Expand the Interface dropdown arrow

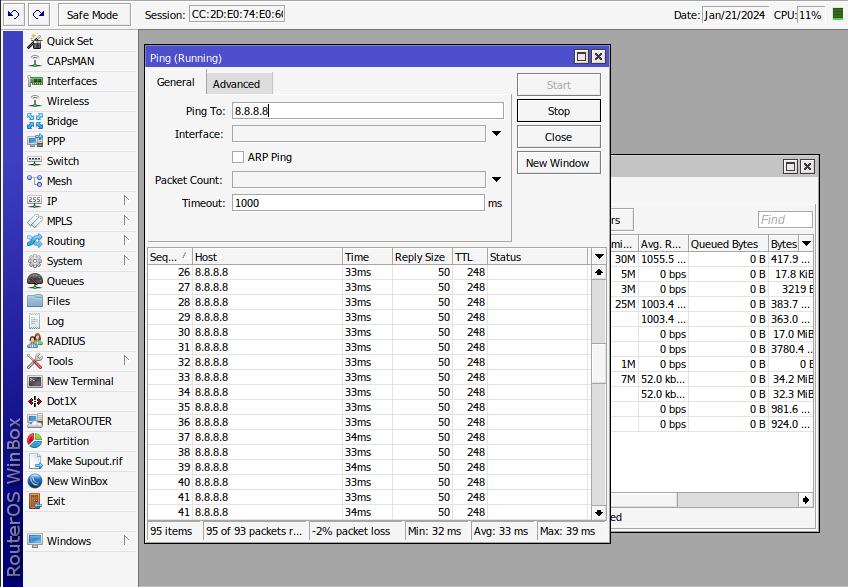(x=496, y=134)
